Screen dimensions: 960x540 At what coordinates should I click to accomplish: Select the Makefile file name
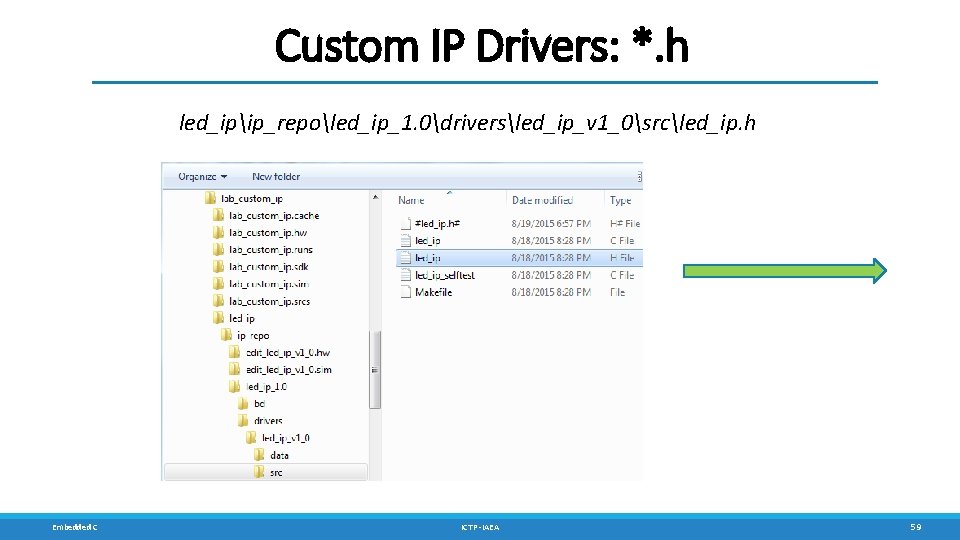click(433, 292)
